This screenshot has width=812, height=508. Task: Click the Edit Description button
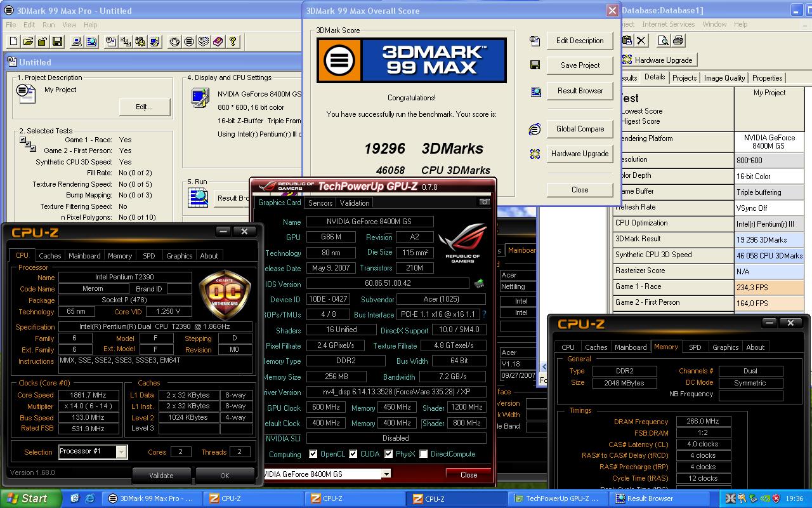580,41
